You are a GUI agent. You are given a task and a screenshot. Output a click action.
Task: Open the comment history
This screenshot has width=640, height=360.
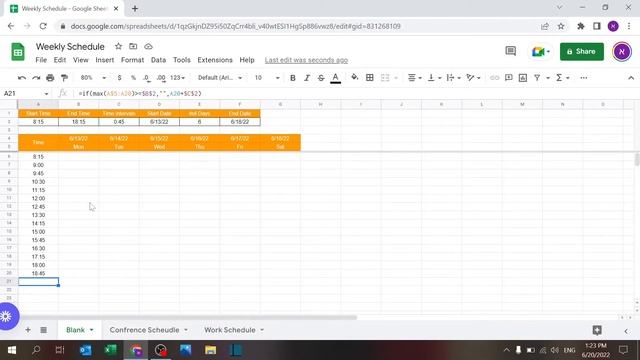pyautogui.click(x=510, y=51)
